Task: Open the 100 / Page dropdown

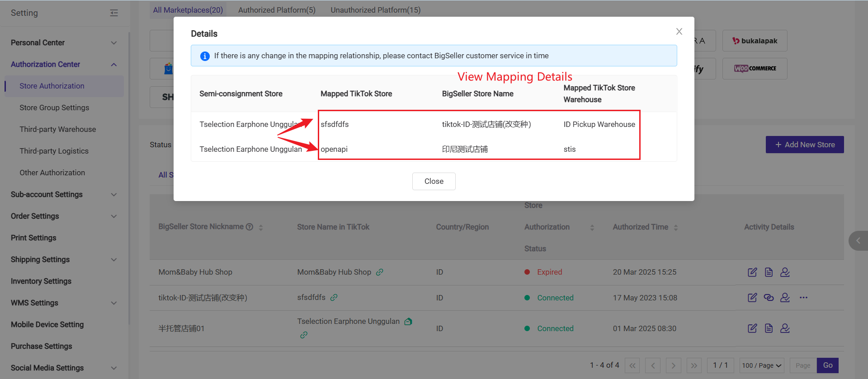Action: coord(762,365)
